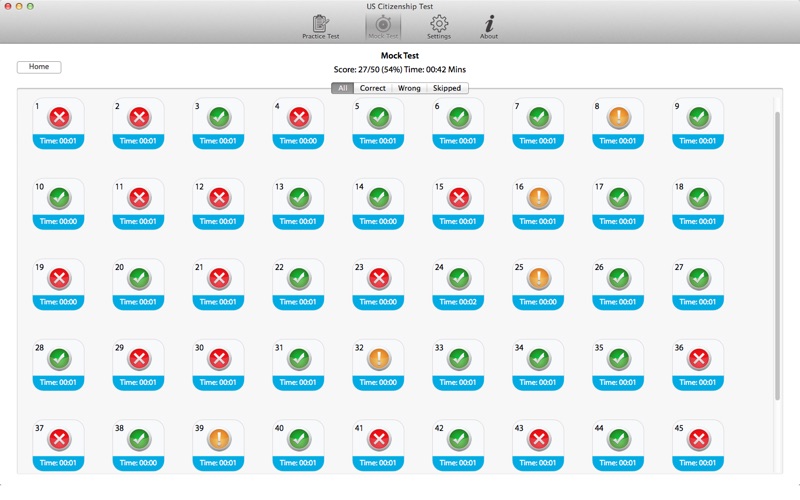800x500 pixels.
Task: Open question 22 correct answer icon
Action: (299, 279)
